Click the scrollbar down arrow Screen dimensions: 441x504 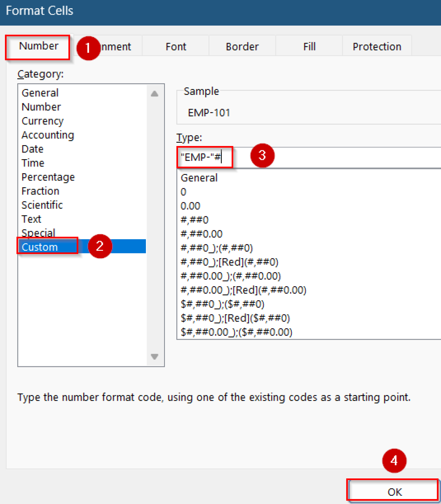point(154,357)
